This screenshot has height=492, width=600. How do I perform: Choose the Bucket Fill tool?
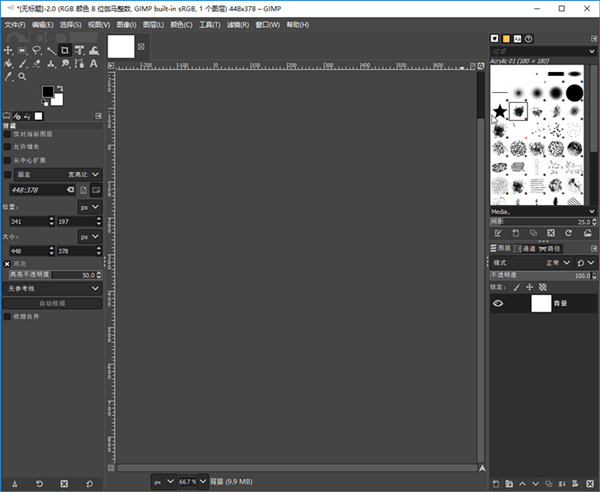coord(8,63)
